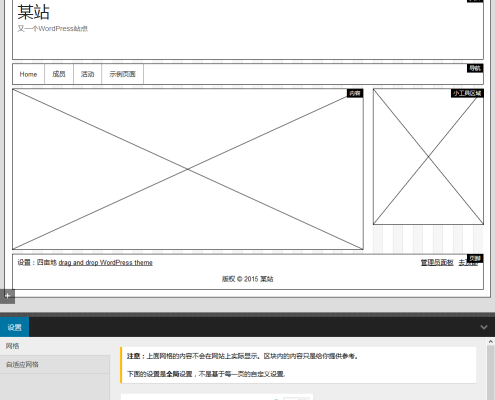495x400 pixels.
Task: Click the Home navigation item
Action: point(28,74)
